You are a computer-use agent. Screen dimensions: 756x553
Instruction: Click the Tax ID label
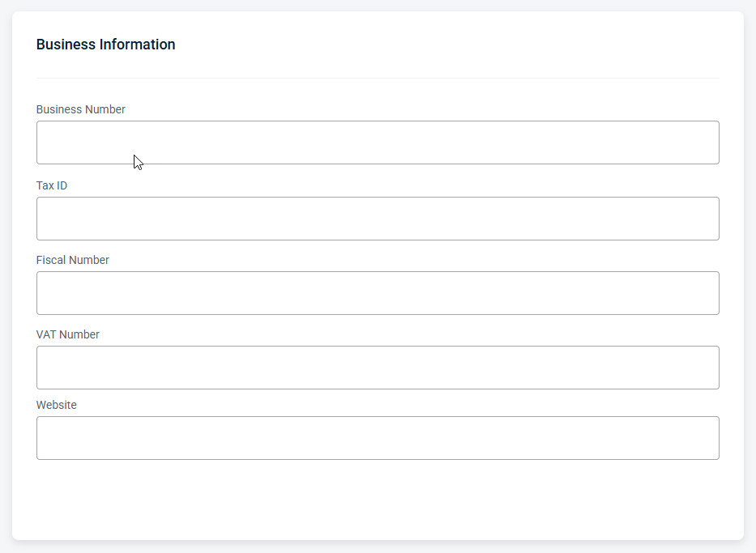[52, 185]
